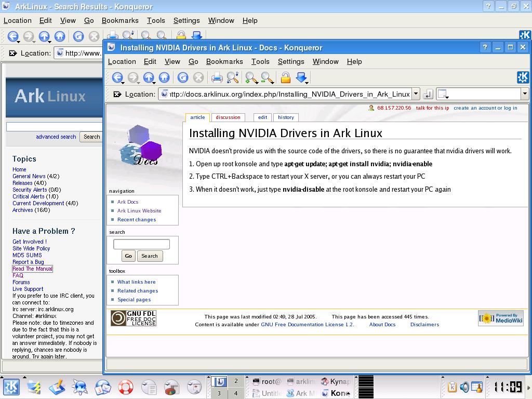Switch to the discussion tab

click(228, 117)
